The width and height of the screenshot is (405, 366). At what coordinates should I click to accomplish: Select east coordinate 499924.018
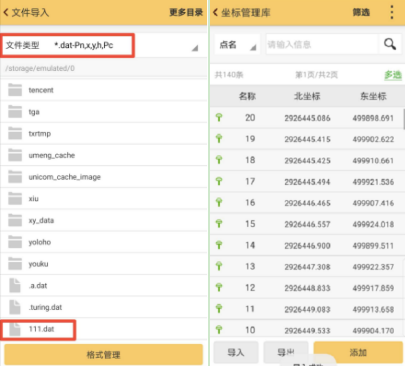(x=373, y=224)
